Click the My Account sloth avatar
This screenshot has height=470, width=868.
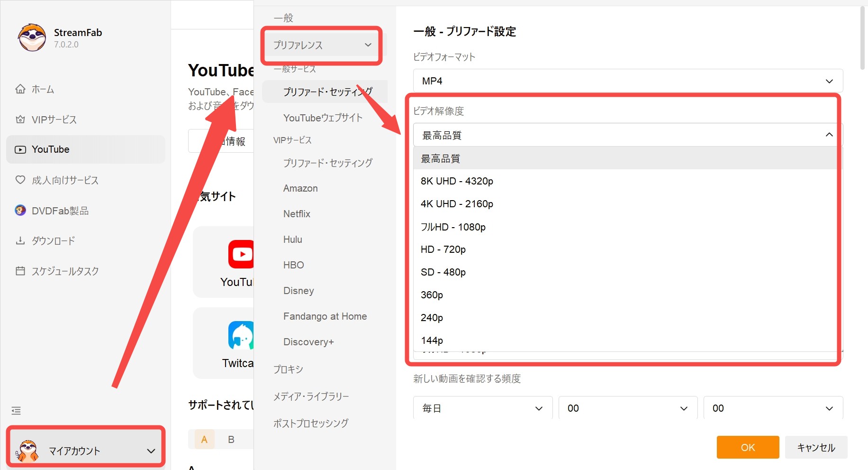(x=28, y=451)
